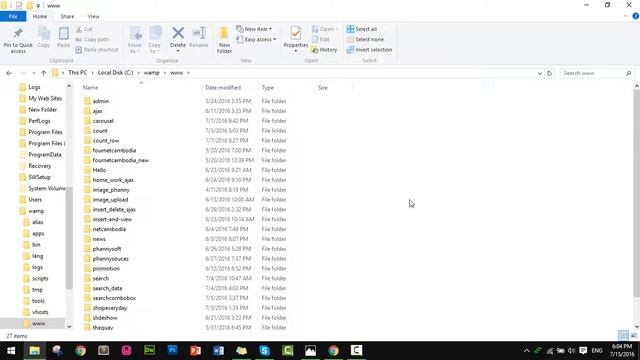The width and height of the screenshot is (640, 360).
Task: Select the searchcombobox folder
Action: [114, 298]
